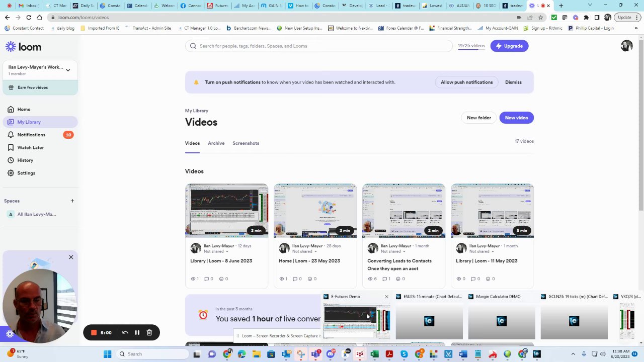The image size is (644, 362).
Task: Open 'Not shared' dropdown on Converting Leads video
Action: 392,251
